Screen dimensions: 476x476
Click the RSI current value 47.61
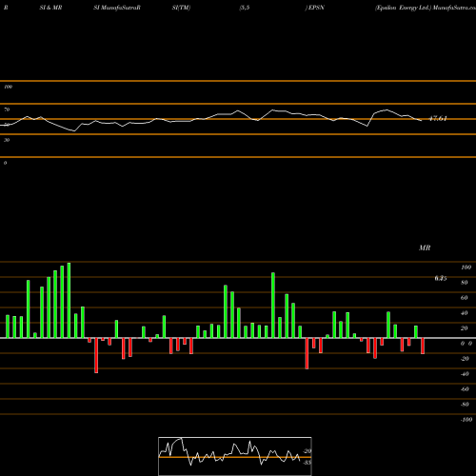[438, 119]
